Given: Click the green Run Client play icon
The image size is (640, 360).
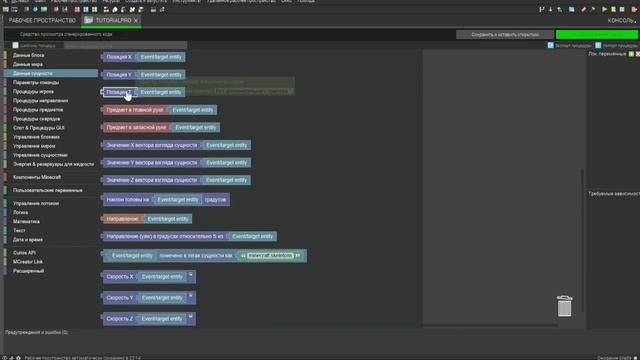Looking at the screenshot, I should click(x=604, y=9).
